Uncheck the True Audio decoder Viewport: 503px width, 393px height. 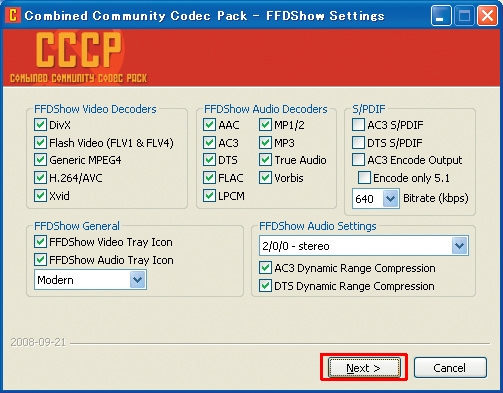click(265, 160)
